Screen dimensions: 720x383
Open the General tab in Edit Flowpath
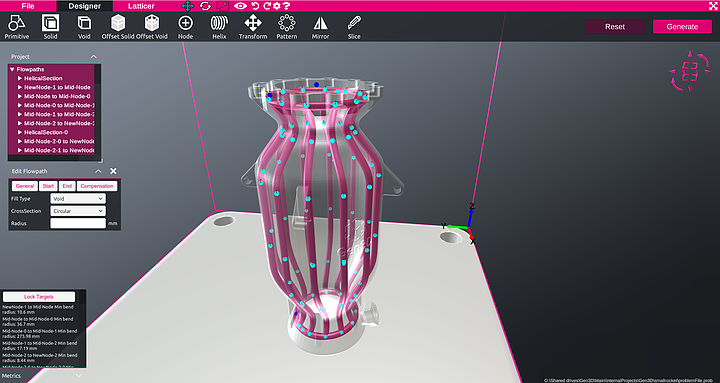click(x=25, y=186)
